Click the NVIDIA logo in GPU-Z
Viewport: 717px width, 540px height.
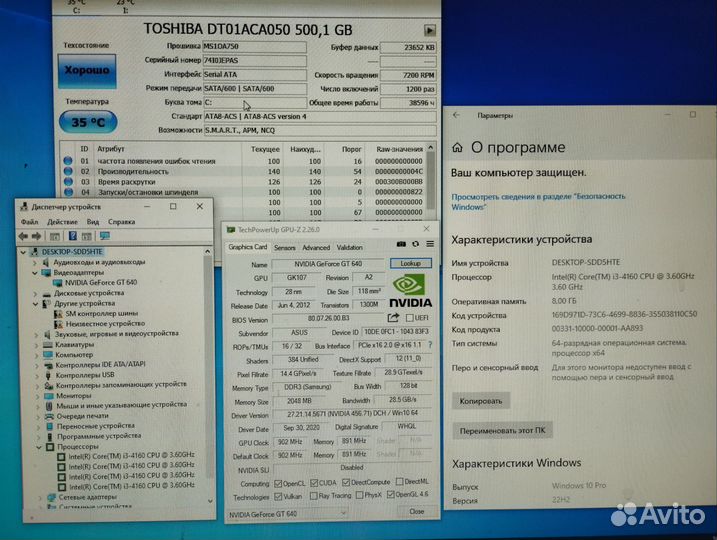(410, 291)
